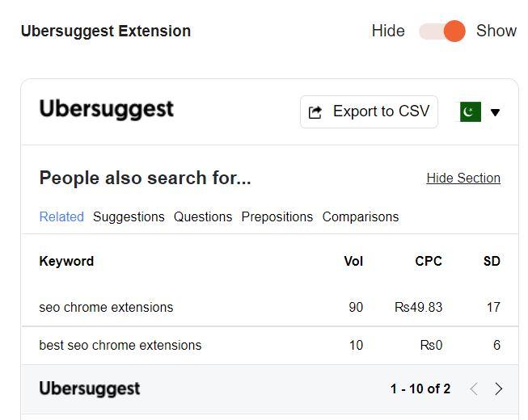Select the Related tab
Viewport: 528px width, 420px height.
(x=61, y=217)
